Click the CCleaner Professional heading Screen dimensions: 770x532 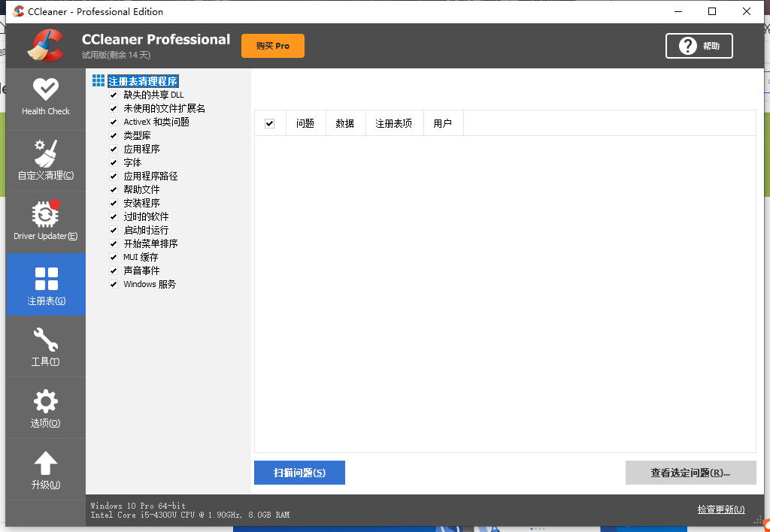point(156,39)
